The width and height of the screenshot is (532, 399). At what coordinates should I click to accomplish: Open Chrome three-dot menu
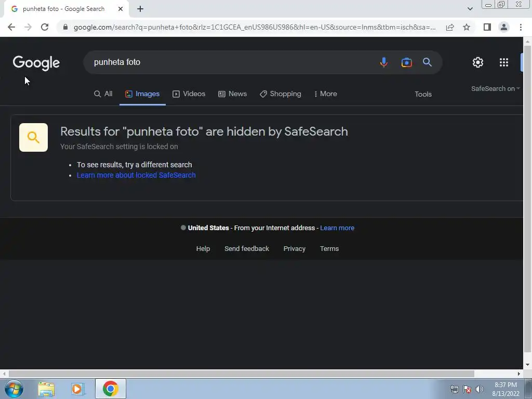tap(521, 27)
